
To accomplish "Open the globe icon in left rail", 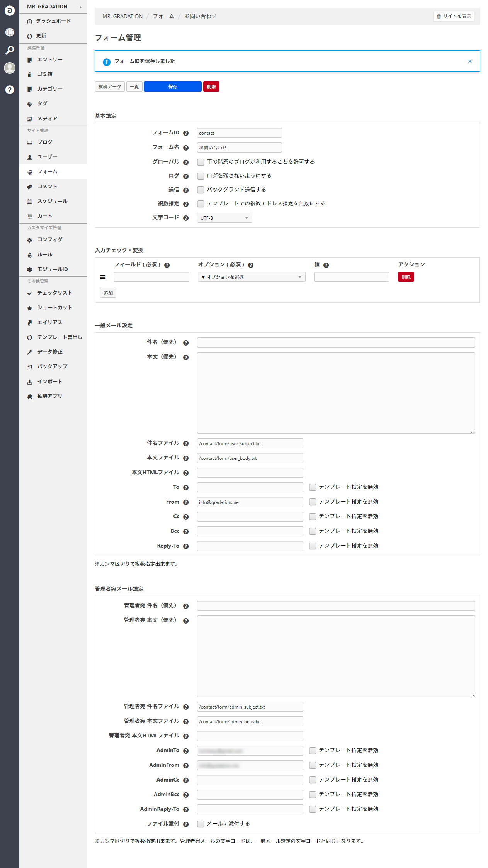I will point(10,32).
